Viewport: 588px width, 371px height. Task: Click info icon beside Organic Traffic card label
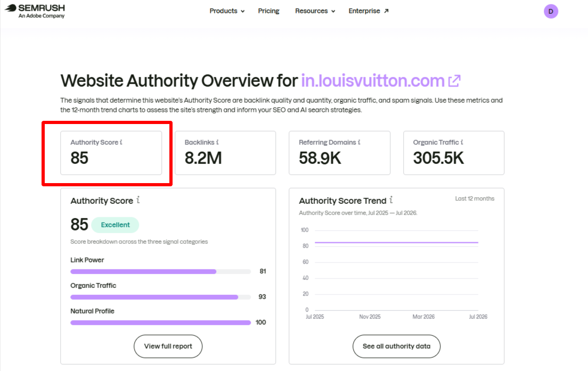[462, 142]
